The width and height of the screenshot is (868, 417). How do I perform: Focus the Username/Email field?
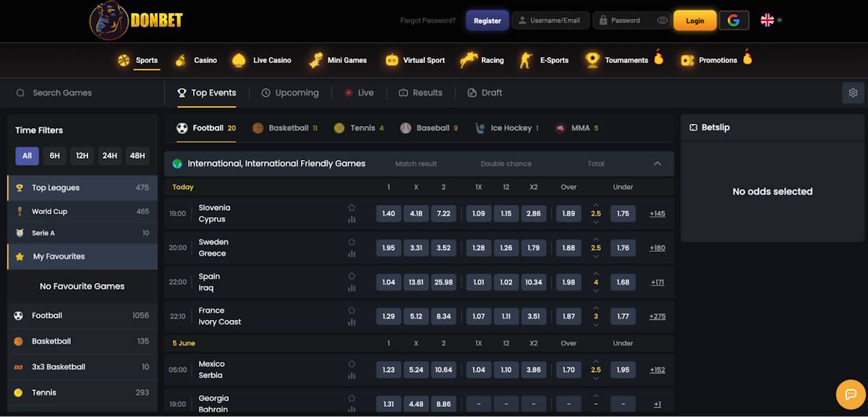(550, 20)
